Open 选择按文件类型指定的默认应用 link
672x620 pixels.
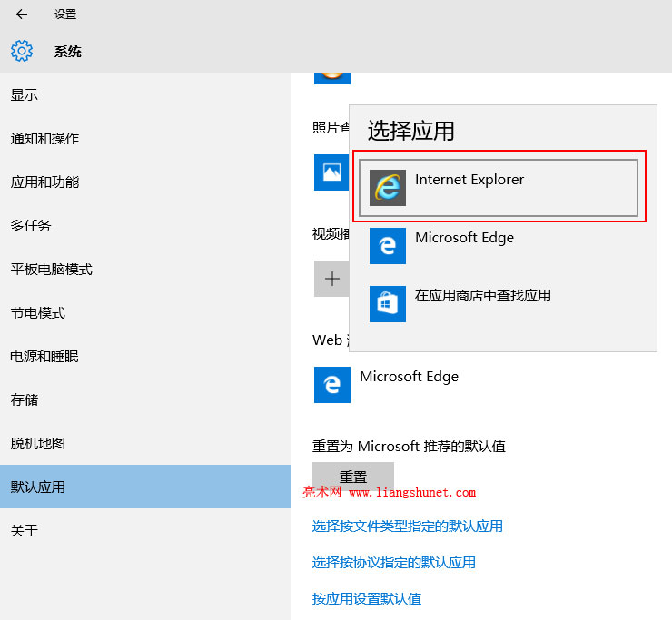pos(407,527)
